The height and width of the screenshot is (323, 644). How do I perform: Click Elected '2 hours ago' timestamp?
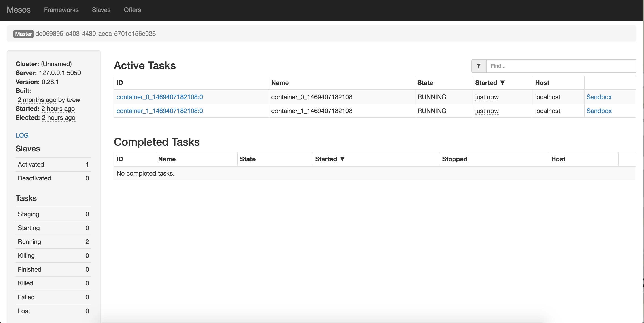pyautogui.click(x=59, y=118)
